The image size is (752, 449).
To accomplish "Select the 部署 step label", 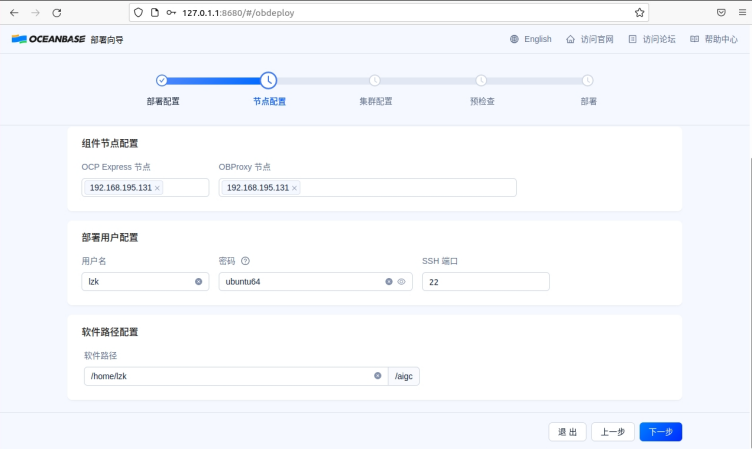I will click(x=588, y=101).
